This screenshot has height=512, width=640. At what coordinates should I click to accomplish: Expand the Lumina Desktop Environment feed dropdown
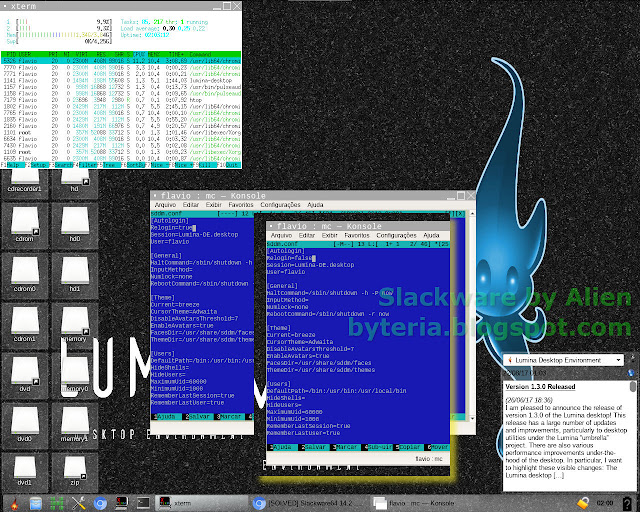[563, 360]
